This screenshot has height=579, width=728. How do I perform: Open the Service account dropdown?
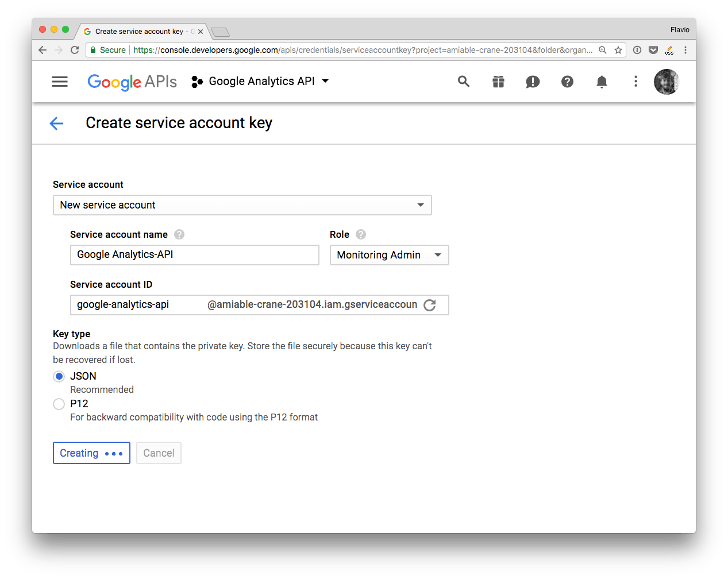[242, 205]
